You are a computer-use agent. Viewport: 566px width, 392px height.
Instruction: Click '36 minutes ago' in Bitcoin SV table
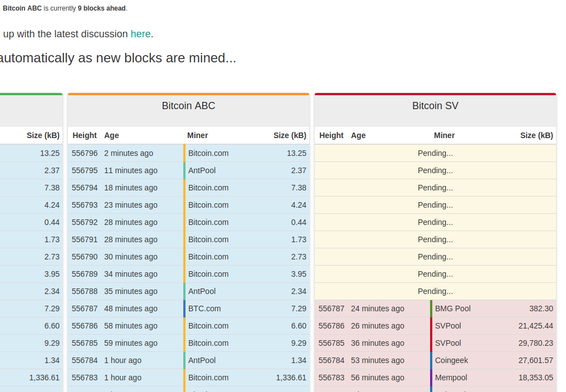pyautogui.click(x=378, y=343)
